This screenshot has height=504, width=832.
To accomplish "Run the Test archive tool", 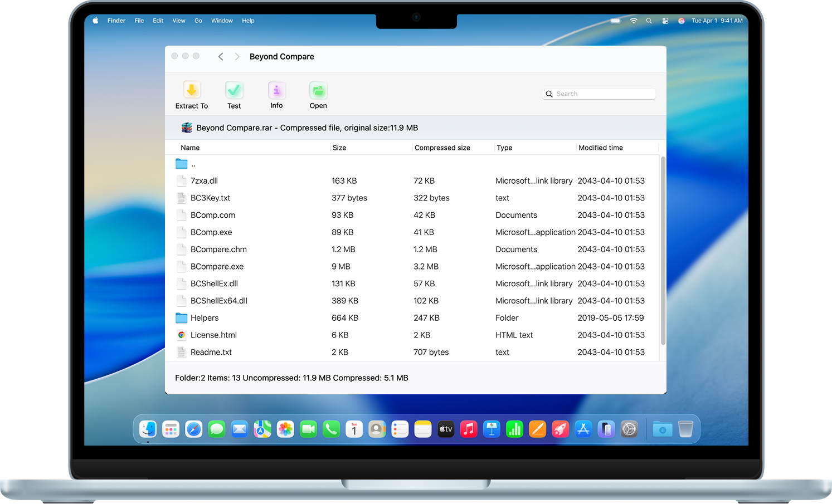I will click(234, 90).
